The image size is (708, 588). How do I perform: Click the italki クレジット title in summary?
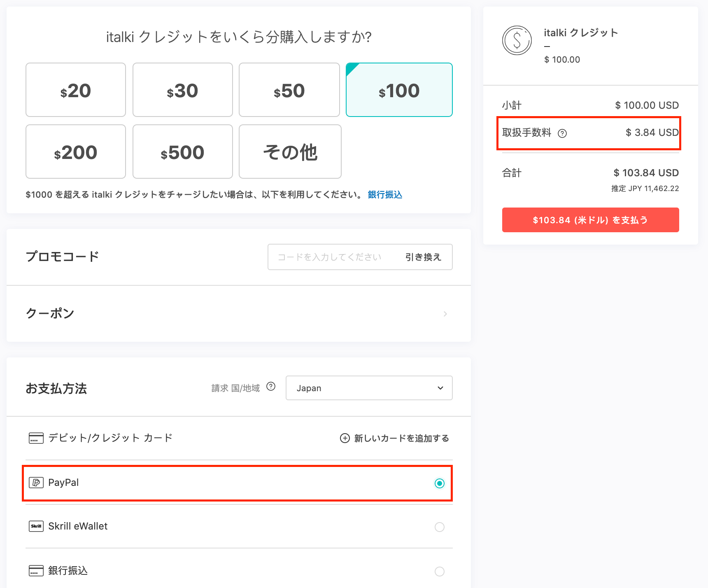tap(581, 33)
